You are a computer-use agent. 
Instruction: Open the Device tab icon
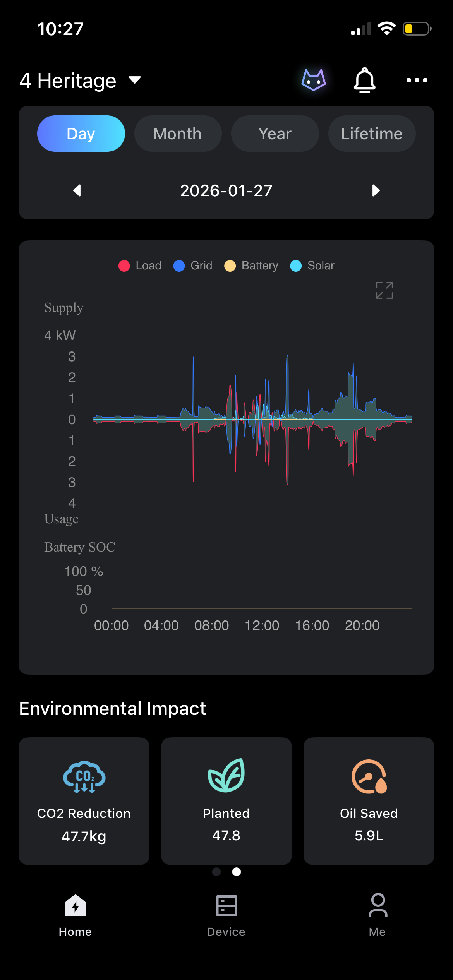(226, 906)
